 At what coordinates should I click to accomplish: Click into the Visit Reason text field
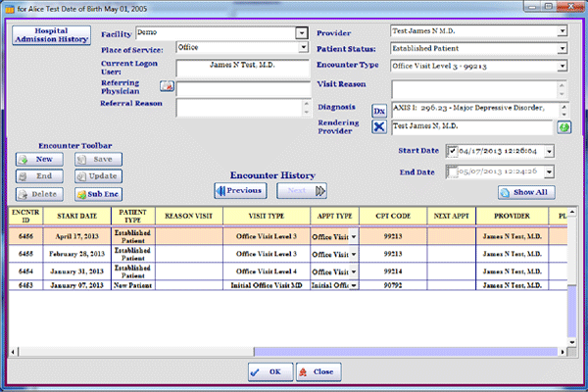pyautogui.click(x=474, y=89)
